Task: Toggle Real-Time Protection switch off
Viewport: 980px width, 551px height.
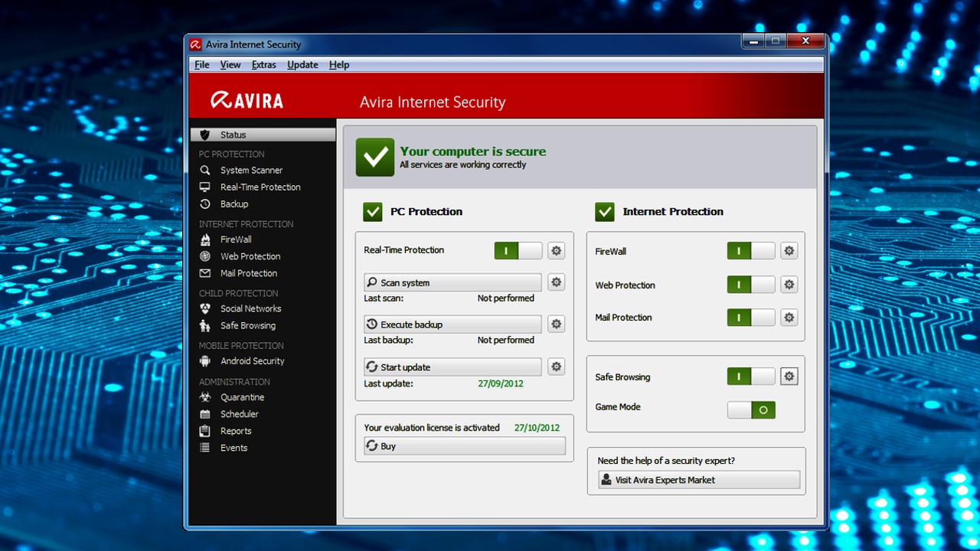Action: coord(518,250)
